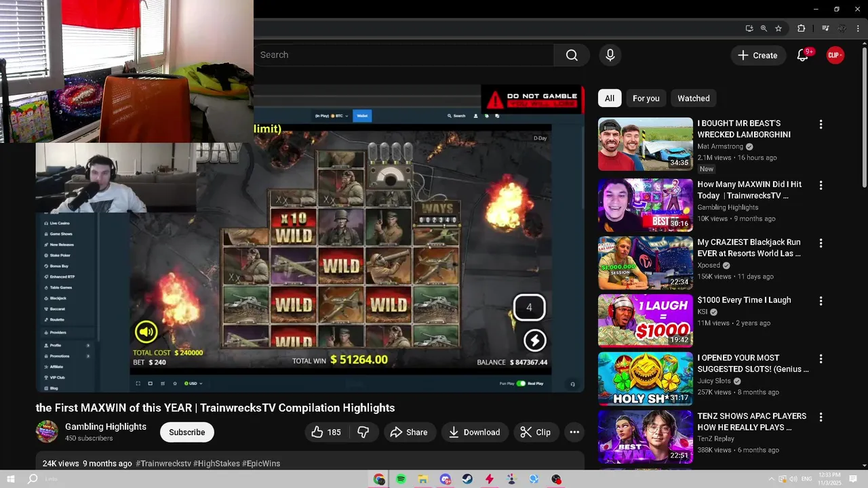Open the browser extensions puzzle icon
The image size is (868, 488).
pyautogui.click(x=801, y=28)
